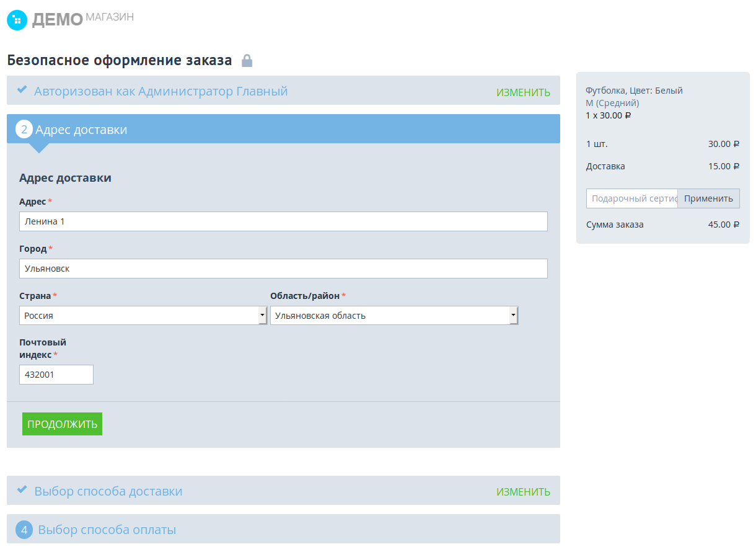
Task: Click the Подарочный сертификат input field
Action: pyautogui.click(x=631, y=198)
